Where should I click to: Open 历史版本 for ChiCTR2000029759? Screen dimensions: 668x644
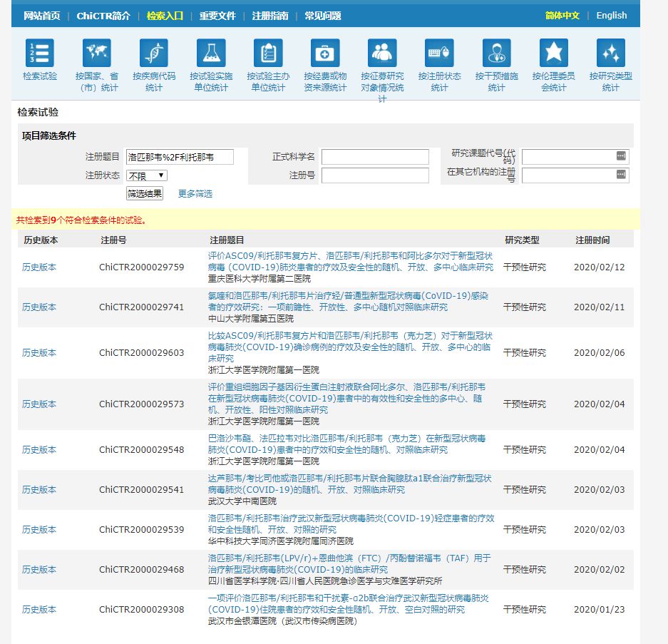tap(38, 267)
